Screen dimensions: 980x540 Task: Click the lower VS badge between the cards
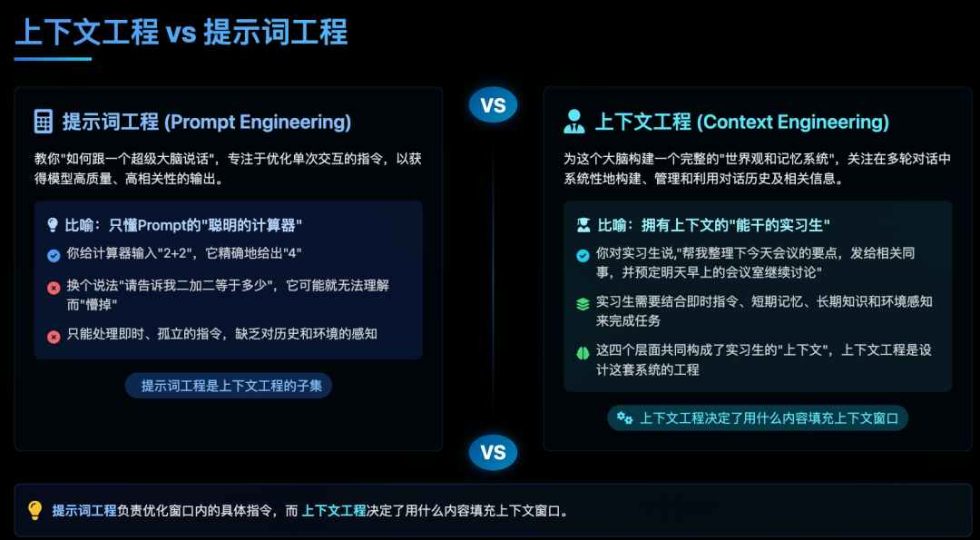(x=493, y=452)
